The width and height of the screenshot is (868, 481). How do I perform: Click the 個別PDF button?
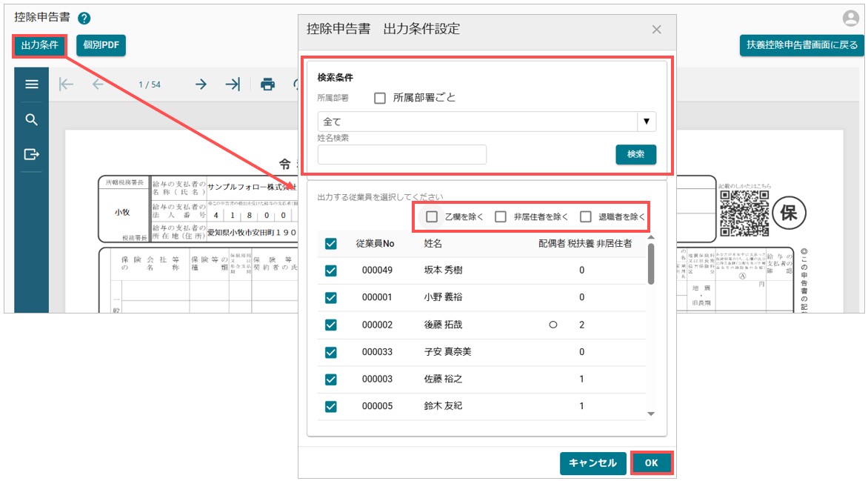point(101,45)
